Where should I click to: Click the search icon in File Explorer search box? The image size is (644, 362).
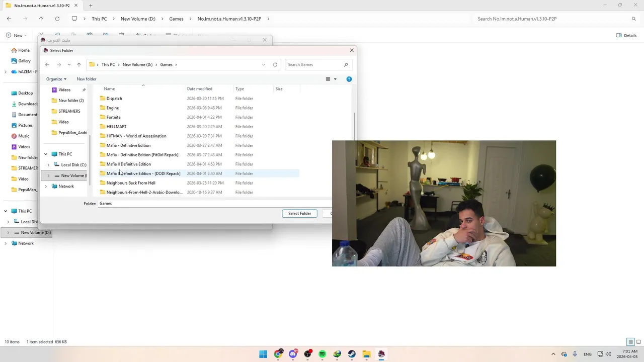(634, 19)
